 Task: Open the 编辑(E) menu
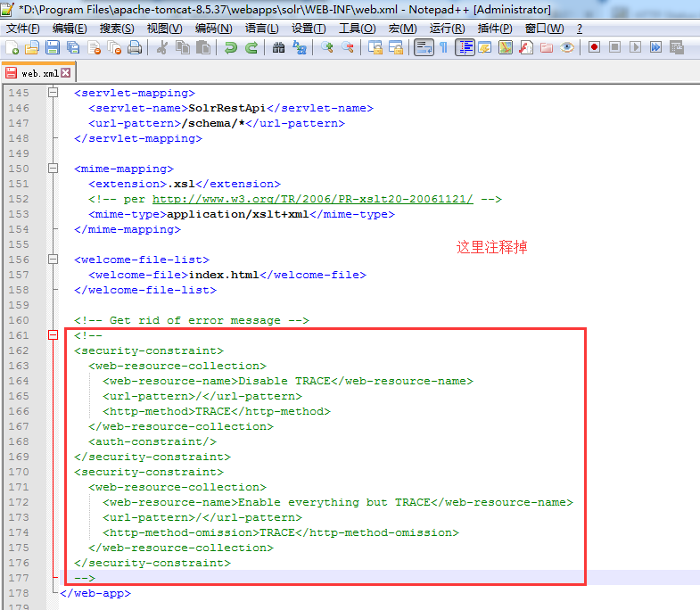[x=70, y=29]
